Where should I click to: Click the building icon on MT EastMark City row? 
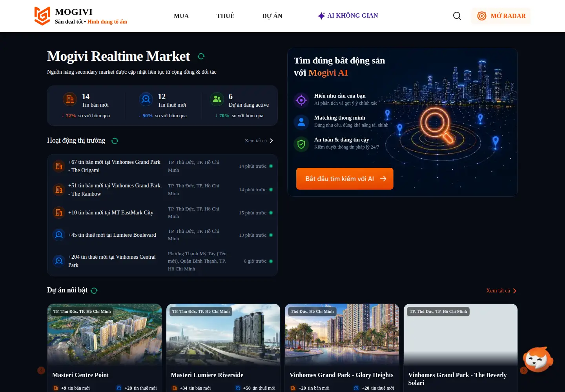[59, 212]
